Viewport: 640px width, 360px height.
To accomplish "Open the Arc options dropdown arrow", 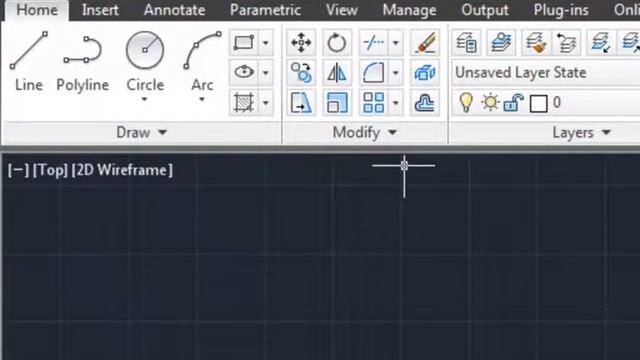I will (202, 99).
